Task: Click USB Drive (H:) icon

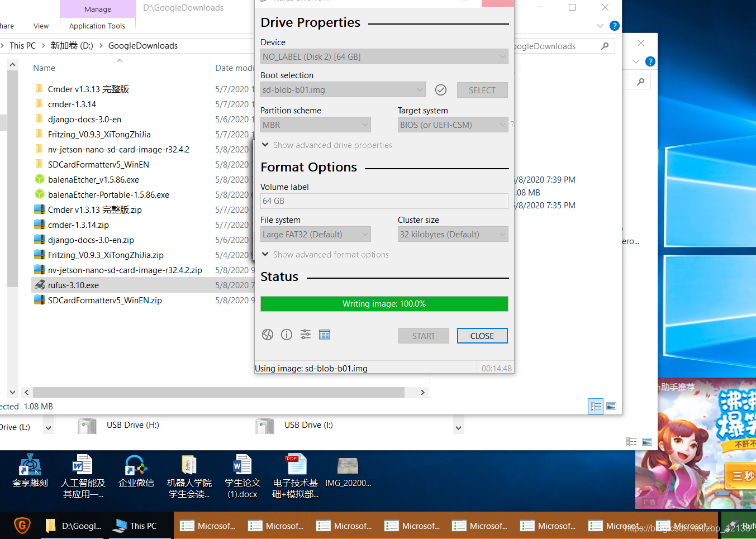Action: (x=87, y=426)
